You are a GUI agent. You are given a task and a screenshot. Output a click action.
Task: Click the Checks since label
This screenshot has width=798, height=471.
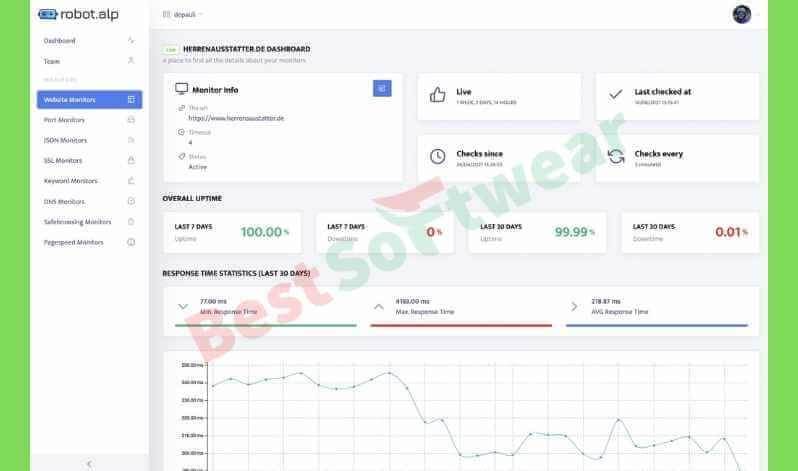479,154
